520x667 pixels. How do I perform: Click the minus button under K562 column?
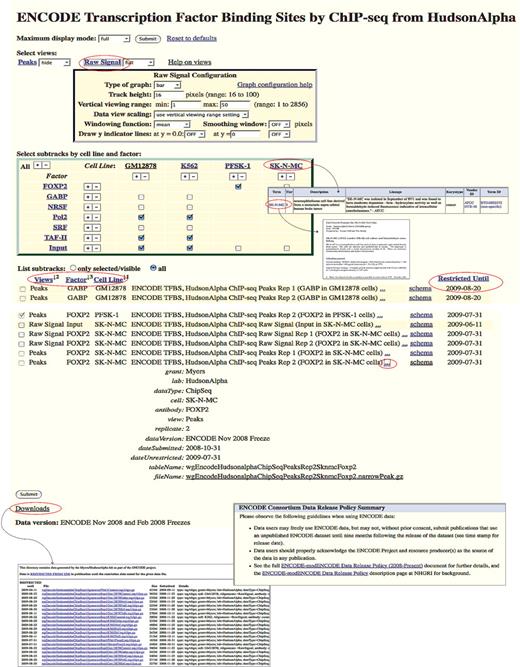click(193, 176)
